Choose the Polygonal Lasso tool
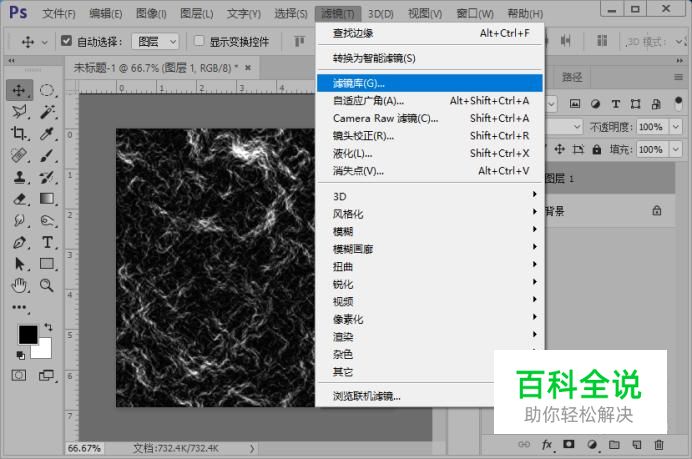This screenshot has height=459, width=692. (x=19, y=112)
